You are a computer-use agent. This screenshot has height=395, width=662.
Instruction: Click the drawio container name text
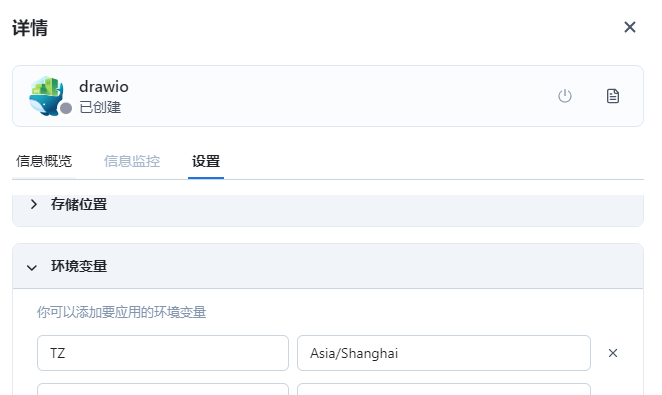pos(104,87)
